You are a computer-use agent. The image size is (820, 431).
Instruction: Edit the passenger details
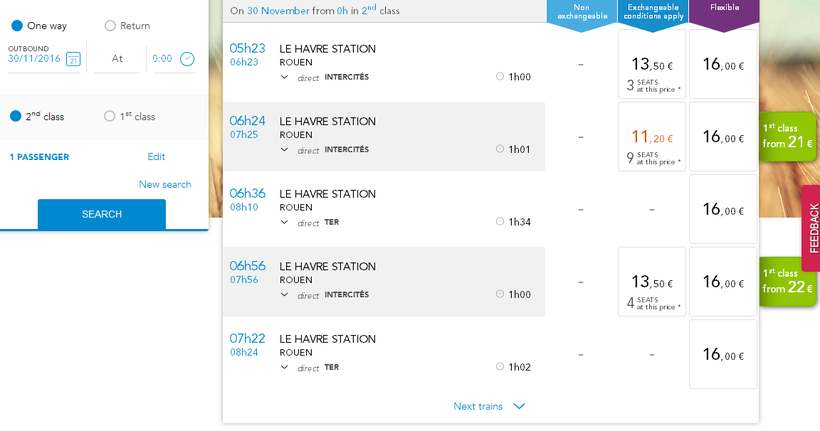point(156,157)
